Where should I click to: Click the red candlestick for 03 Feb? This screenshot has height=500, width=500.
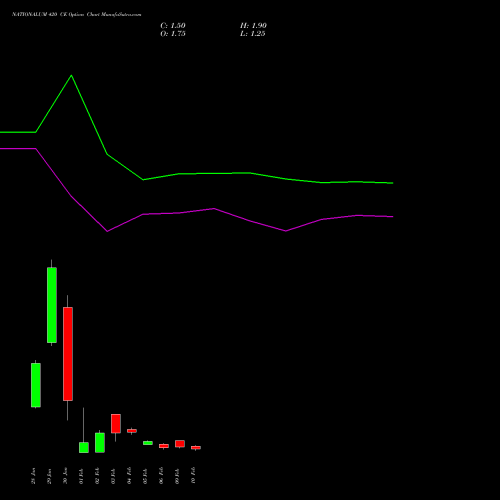116,424
